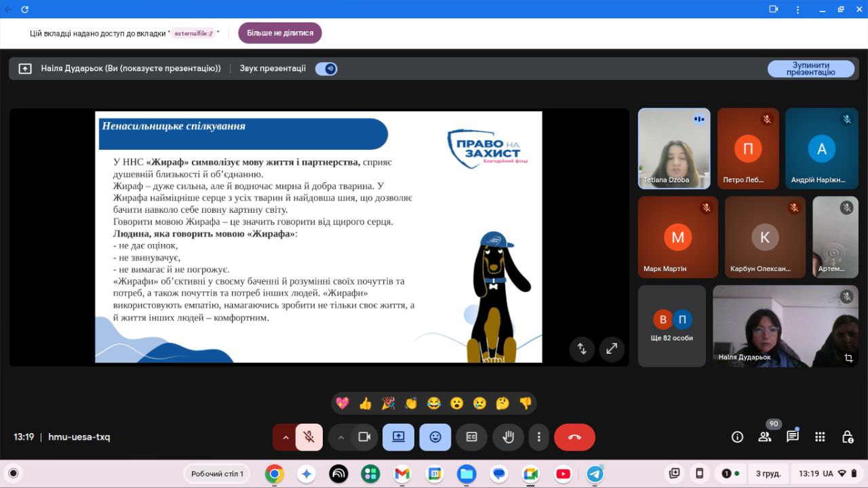Open the 'Ще 82 особи' tile

click(671, 326)
